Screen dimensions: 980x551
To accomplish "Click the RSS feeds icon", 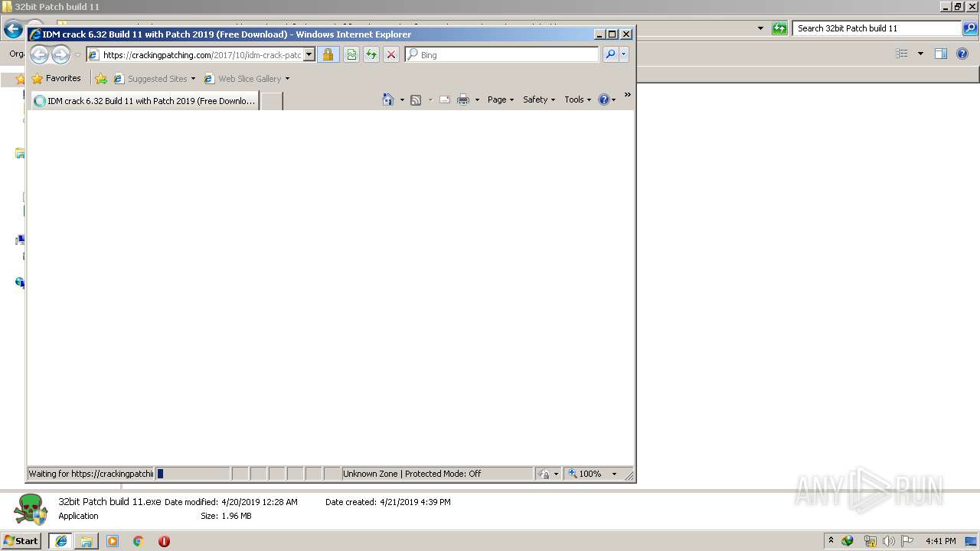I will point(416,99).
